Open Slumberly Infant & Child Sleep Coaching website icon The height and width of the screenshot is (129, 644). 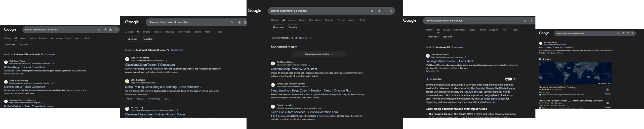click(x=607, y=90)
